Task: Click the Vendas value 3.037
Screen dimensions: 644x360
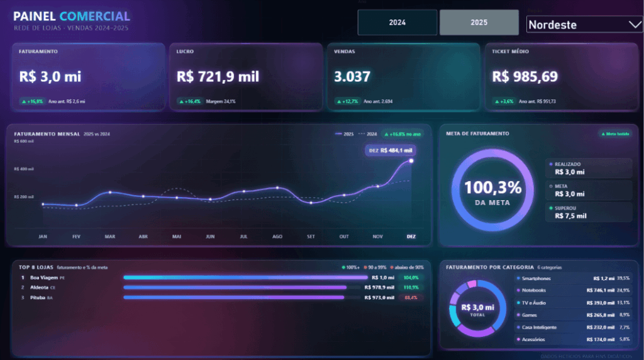Action: [352, 76]
